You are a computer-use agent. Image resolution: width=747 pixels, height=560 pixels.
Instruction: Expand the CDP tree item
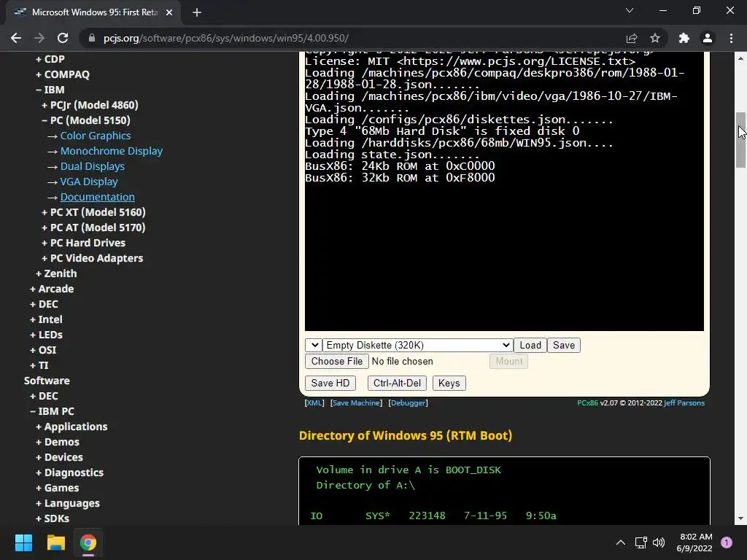pyautogui.click(x=50, y=59)
